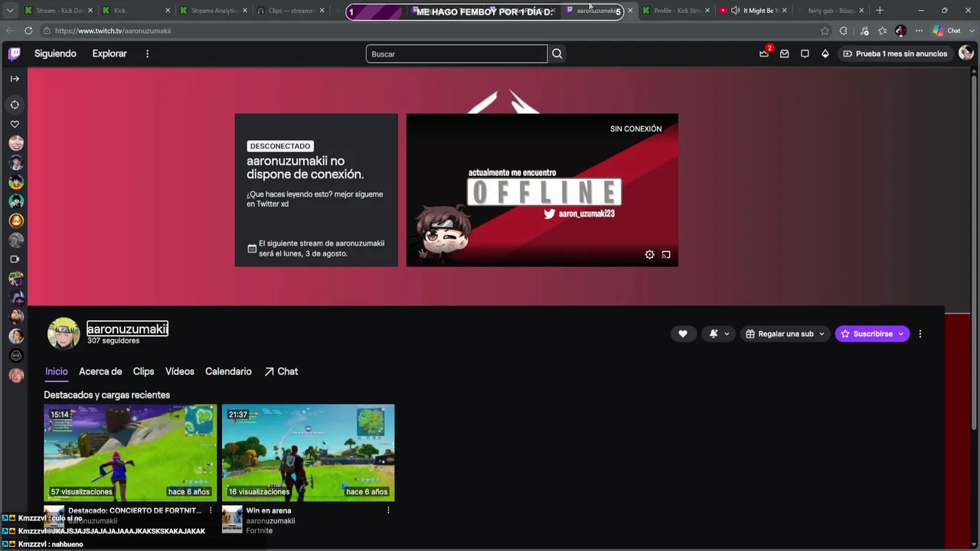Bookmark this page with the star icon
Image resolution: width=980 pixels, height=551 pixels.
825,31
